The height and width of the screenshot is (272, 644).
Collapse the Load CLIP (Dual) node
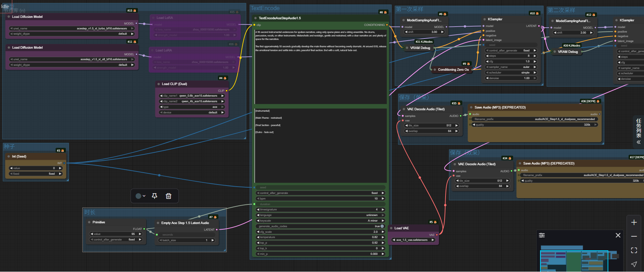point(159,84)
